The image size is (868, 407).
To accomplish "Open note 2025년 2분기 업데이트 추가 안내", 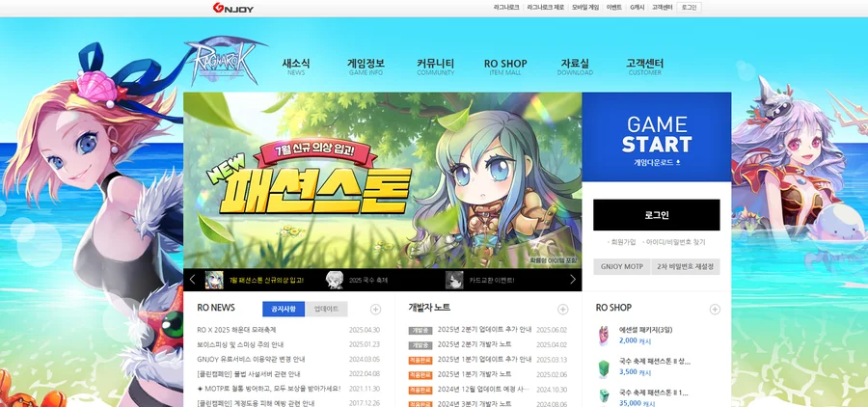I will [484, 330].
